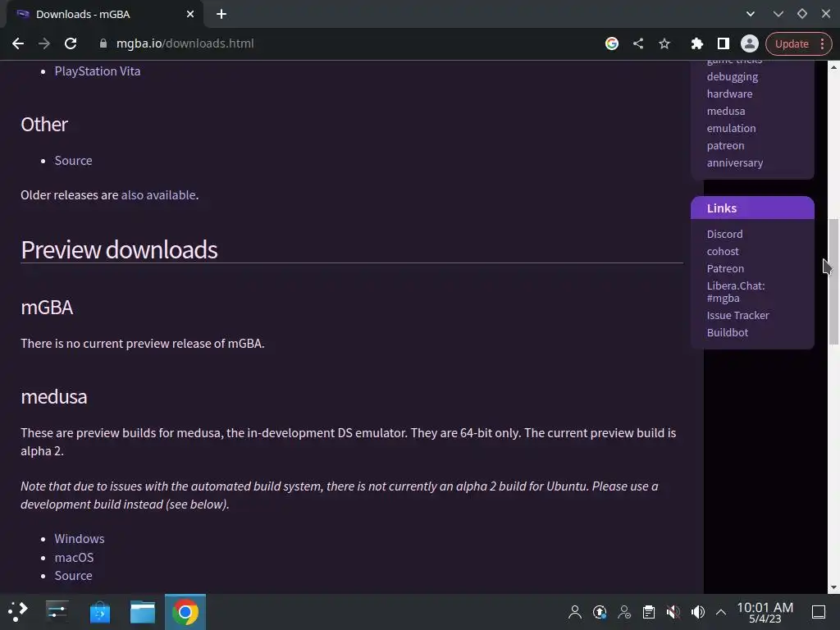Click the muted audio tray icon
840x630 pixels.
[x=673, y=612]
